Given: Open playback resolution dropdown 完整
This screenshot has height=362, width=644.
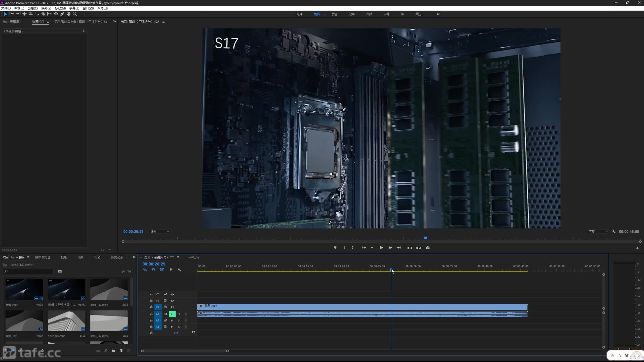Looking at the screenshot, I should pos(598,232).
